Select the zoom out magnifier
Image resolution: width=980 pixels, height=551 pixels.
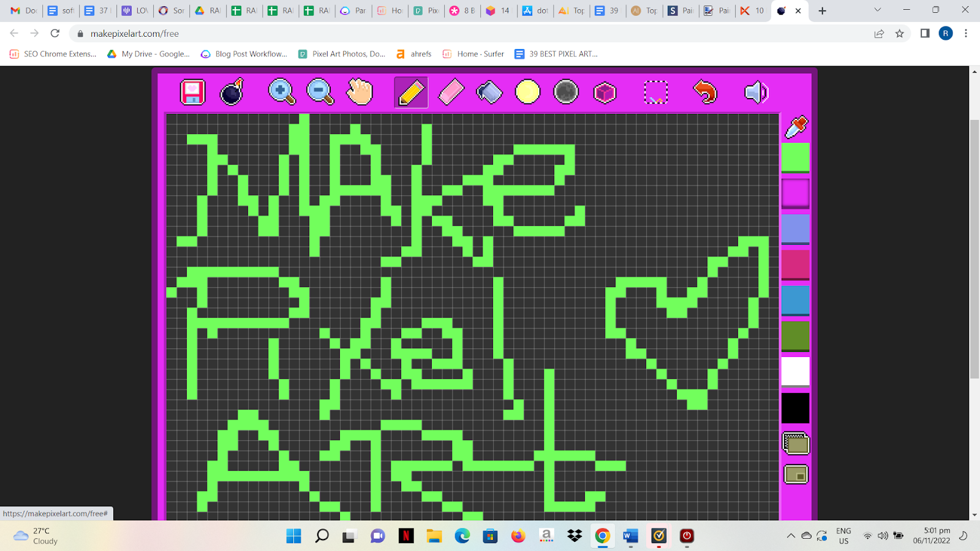tap(320, 92)
